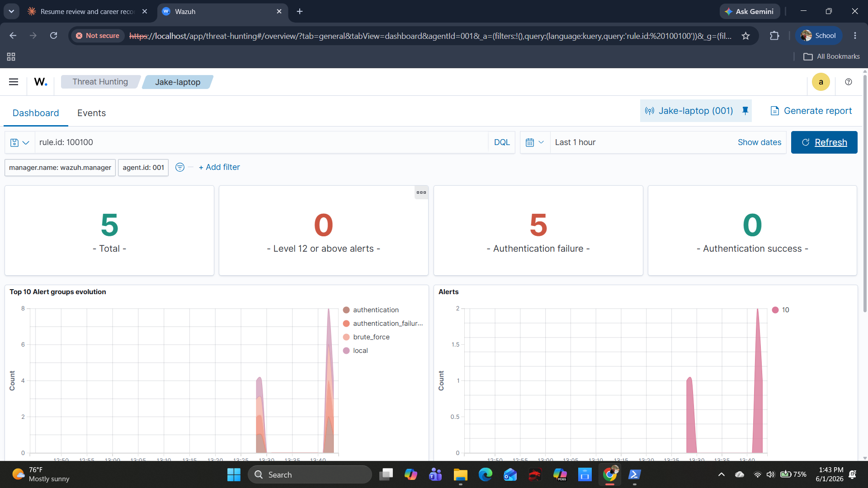Screen dimensions: 868x488
Task: Open File Explorer from taskbar
Action: [460, 474]
